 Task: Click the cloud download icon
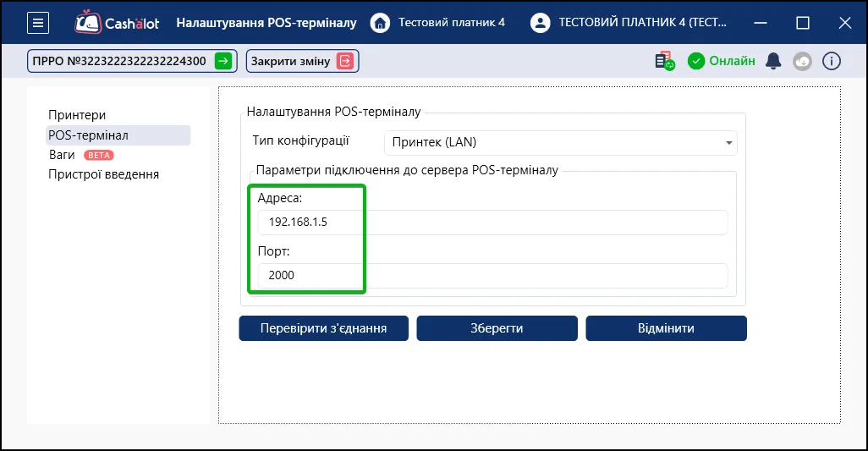[802, 61]
